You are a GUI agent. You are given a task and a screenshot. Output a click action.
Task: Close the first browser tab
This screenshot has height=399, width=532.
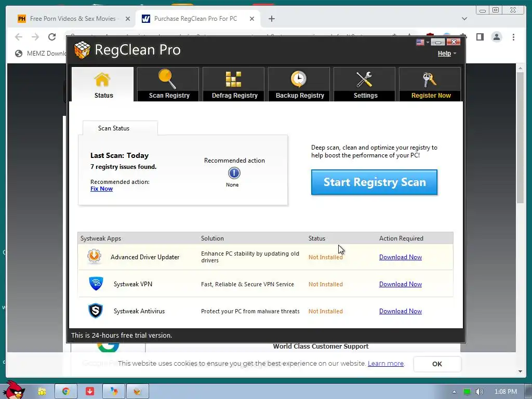coord(128,19)
